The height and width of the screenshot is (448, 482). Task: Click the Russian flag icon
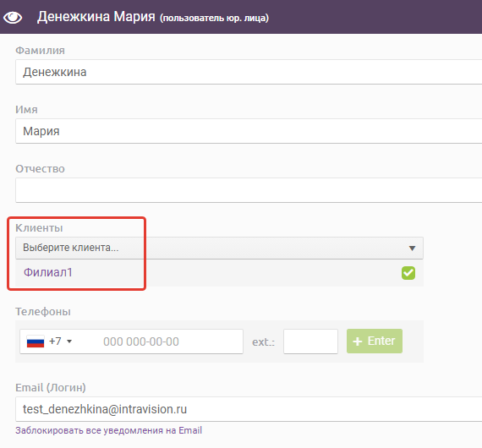click(x=36, y=341)
